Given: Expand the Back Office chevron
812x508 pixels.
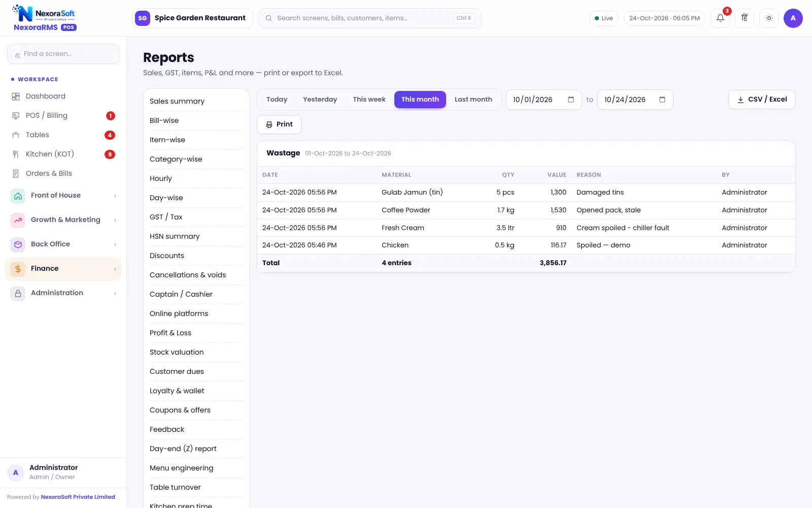Looking at the screenshot, I should click(x=115, y=244).
